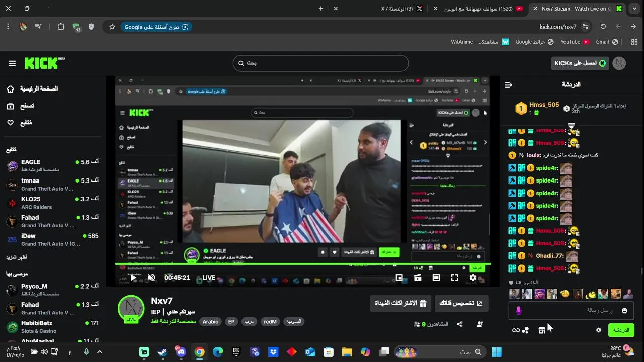Click the green stream progress bar
644x362 pixels.
[303, 264]
